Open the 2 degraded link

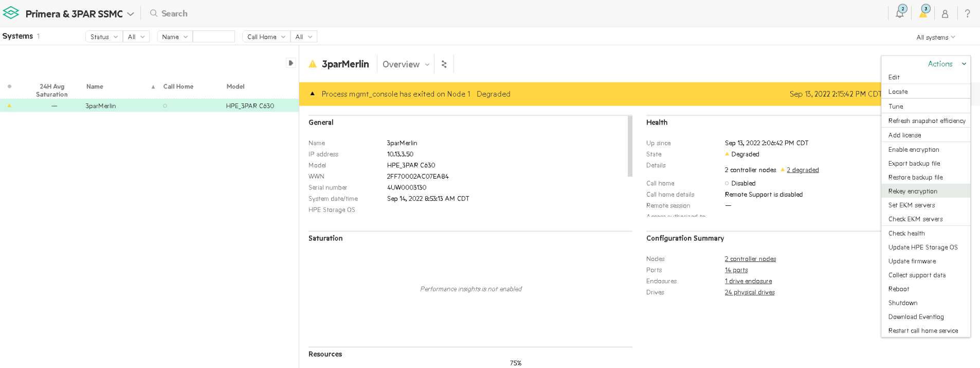pos(803,170)
